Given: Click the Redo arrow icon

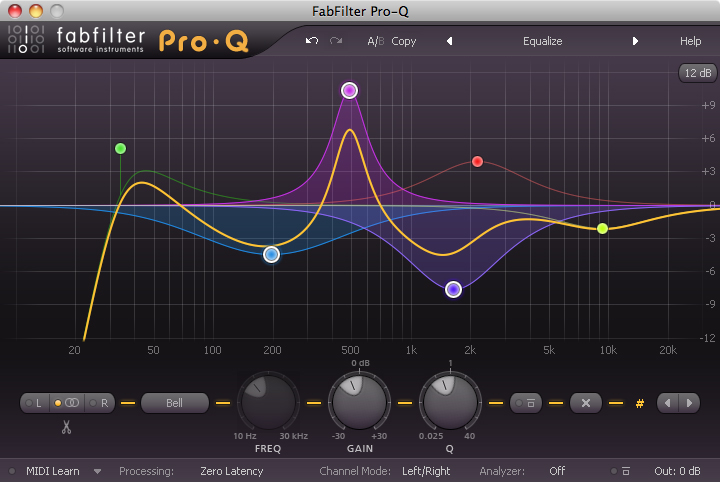Looking at the screenshot, I should pyautogui.click(x=336, y=41).
